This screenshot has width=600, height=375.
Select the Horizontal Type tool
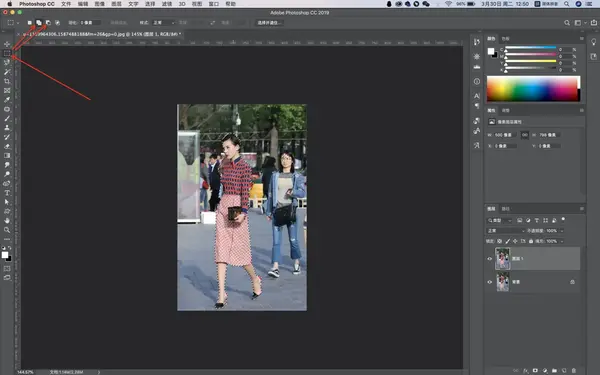pyautogui.click(x=7, y=192)
